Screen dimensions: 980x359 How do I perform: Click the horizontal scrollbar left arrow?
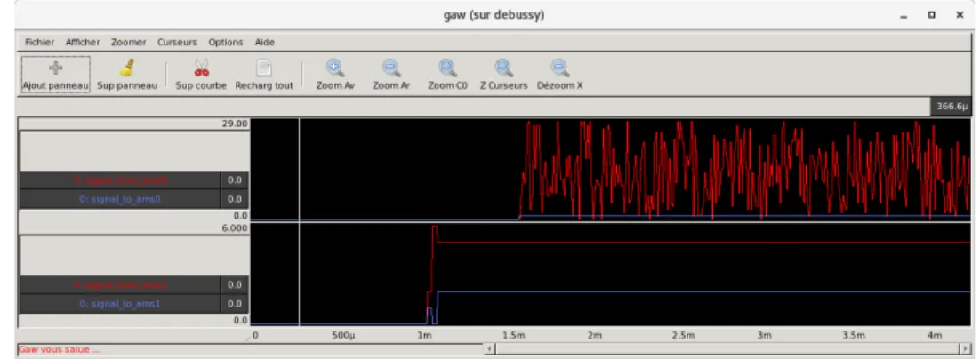click(490, 349)
